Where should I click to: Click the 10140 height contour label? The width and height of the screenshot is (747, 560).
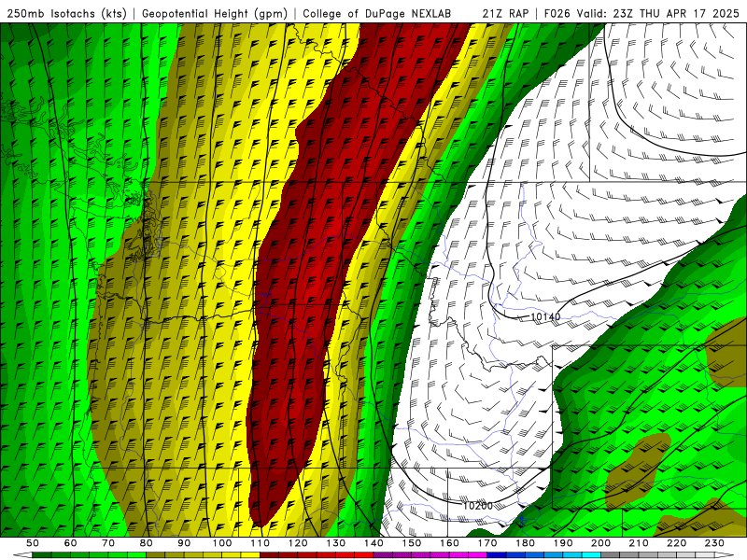pyautogui.click(x=545, y=316)
